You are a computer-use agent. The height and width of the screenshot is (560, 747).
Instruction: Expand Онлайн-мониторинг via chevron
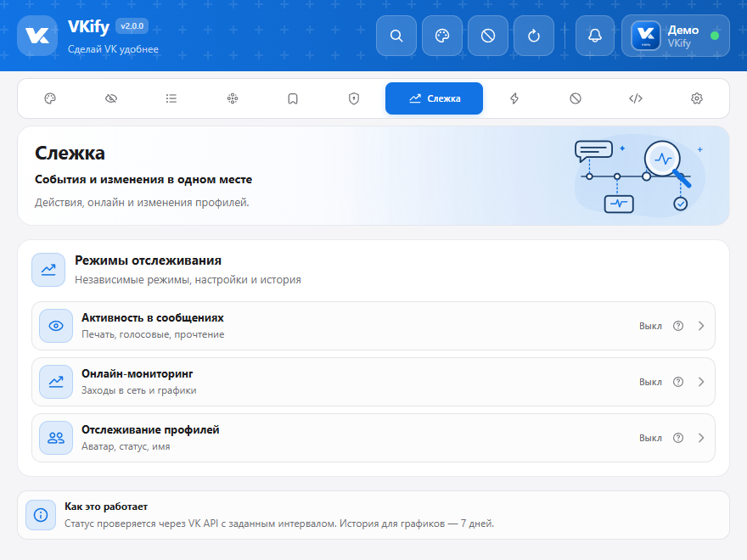click(701, 382)
